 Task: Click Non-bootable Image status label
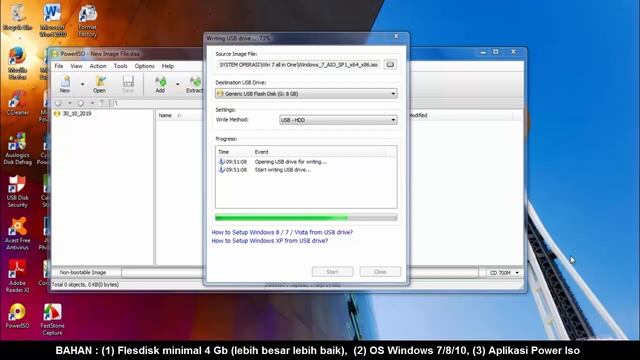pos(83,273)
